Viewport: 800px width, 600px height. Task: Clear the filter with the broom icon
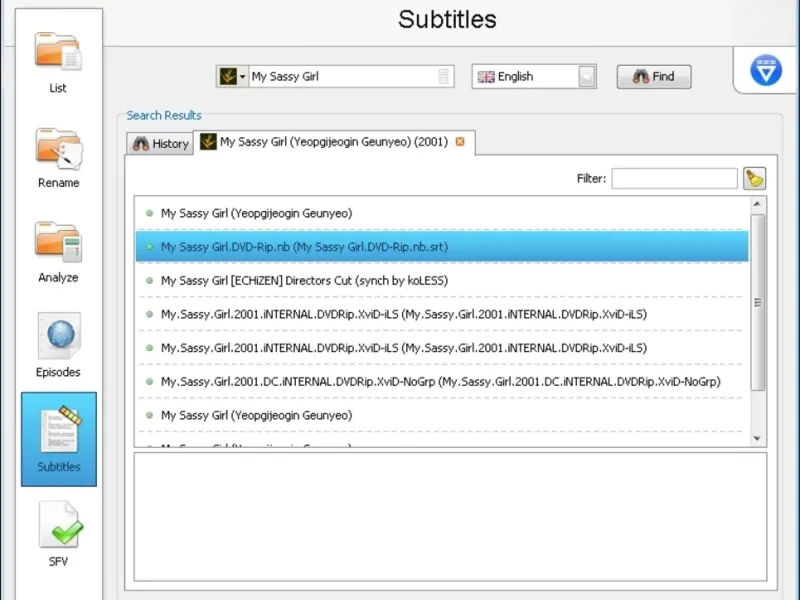755,179
